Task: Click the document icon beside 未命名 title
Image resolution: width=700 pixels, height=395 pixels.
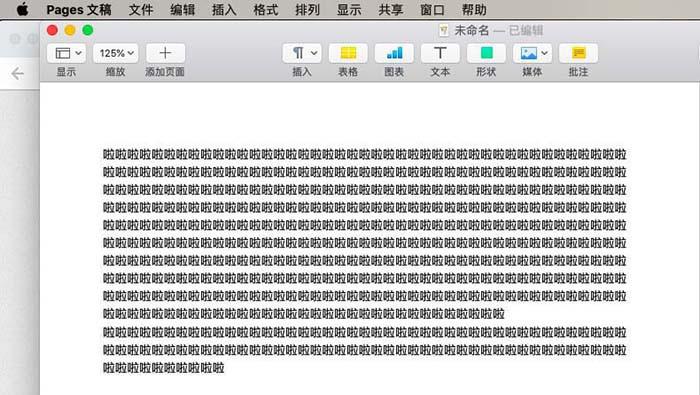Action: 444,30
